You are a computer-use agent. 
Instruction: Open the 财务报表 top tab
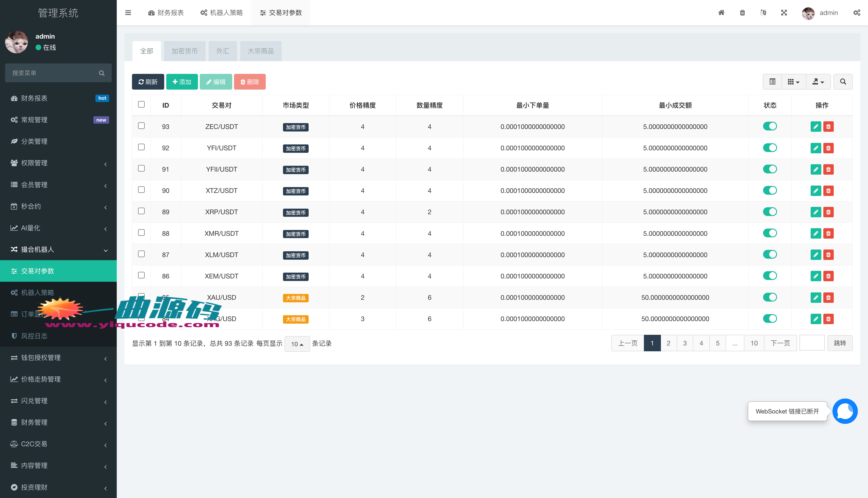tap(166, 13)
